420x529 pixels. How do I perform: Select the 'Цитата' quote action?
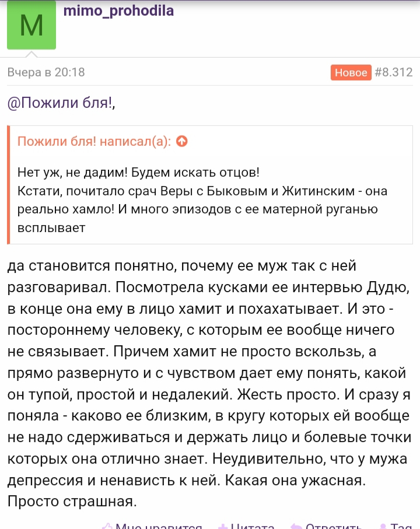[253, 526]
